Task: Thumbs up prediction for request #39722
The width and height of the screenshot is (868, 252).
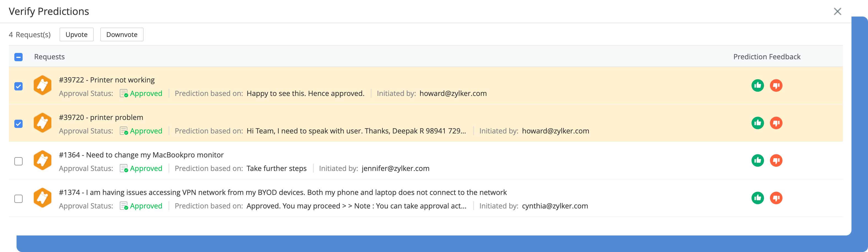Action: tap(758, 85)
